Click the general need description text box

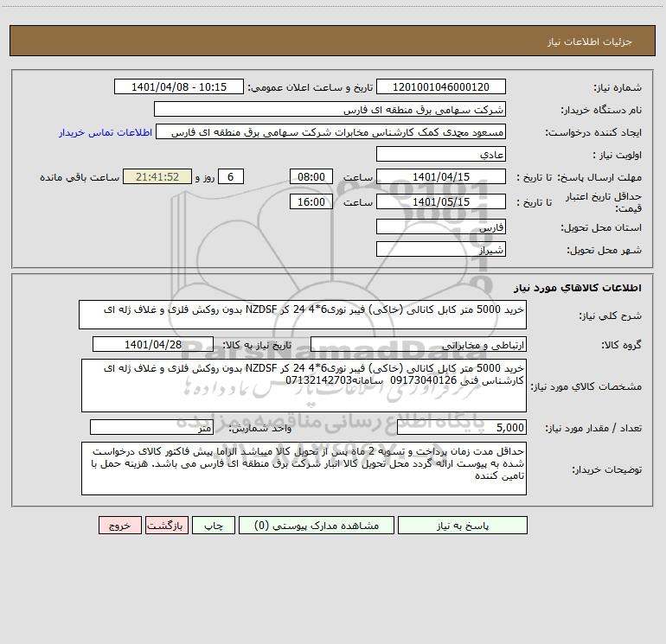(303, 315)
